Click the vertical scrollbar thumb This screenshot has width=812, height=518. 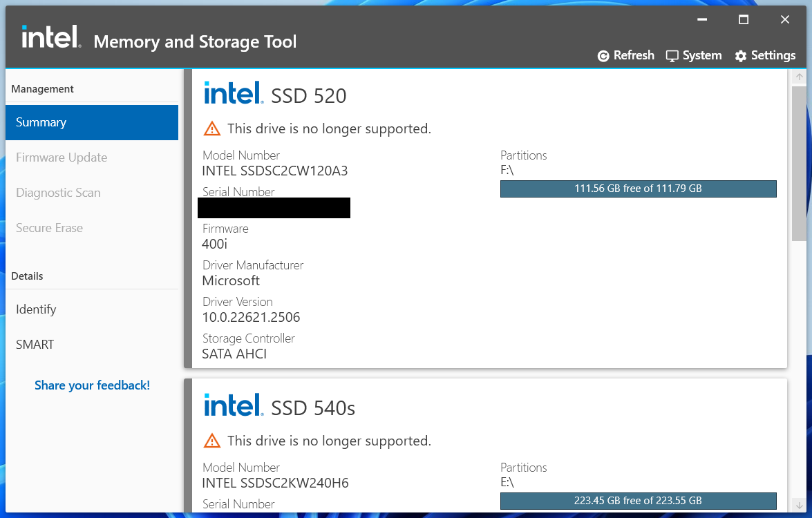[799, 163]
